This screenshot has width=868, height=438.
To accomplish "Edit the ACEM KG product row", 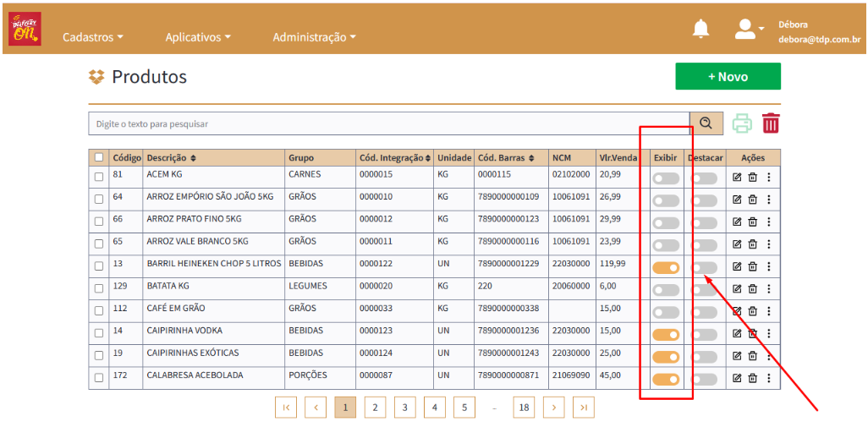I will [736, 178].
